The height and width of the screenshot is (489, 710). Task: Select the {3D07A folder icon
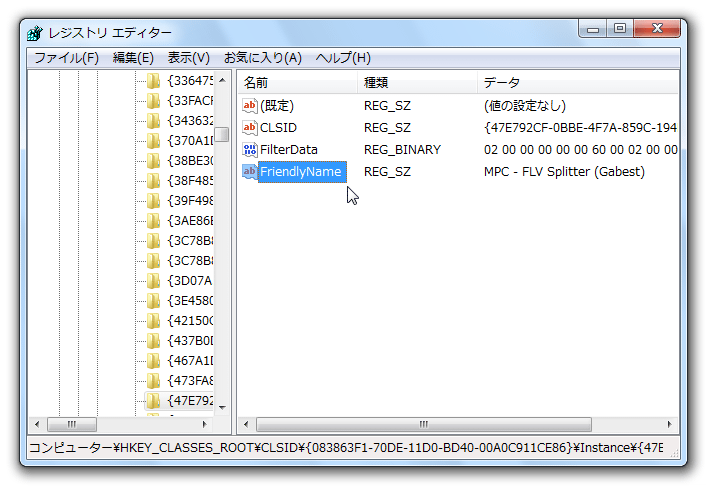tap(154, 281)
